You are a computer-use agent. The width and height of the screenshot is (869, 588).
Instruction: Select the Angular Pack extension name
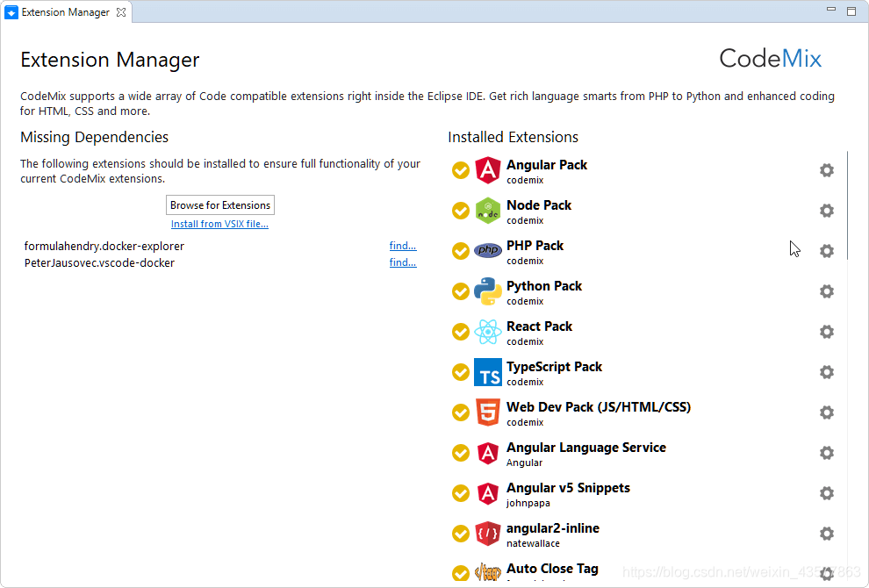(x=547, y=165)
